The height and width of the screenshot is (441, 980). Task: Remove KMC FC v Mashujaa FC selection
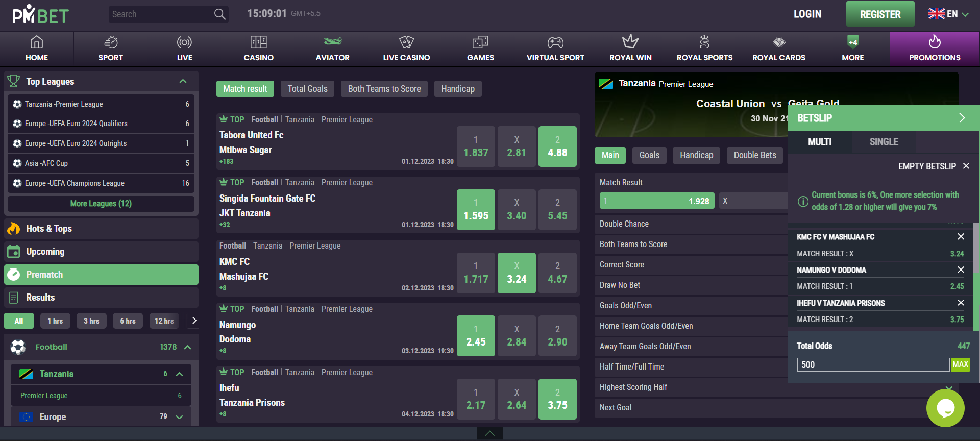click(x=961, y=236)
